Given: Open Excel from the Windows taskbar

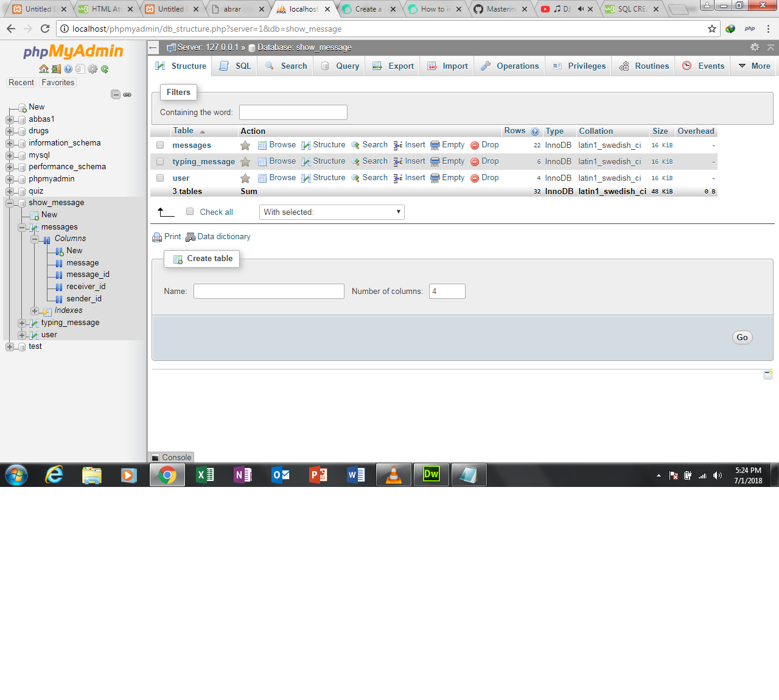Looking at the screenshot, I should (205, 475).
